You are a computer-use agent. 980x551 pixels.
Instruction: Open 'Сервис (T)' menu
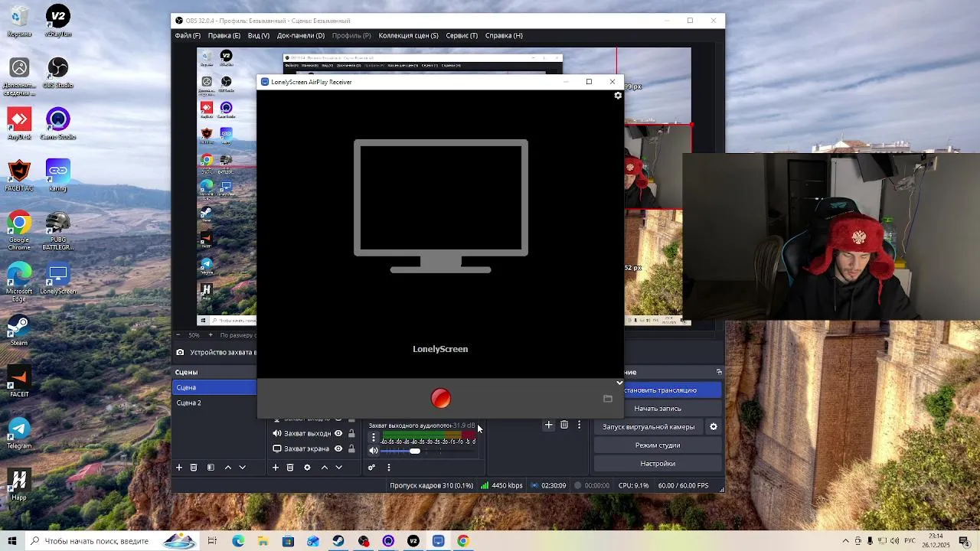[x=462, y=35]
